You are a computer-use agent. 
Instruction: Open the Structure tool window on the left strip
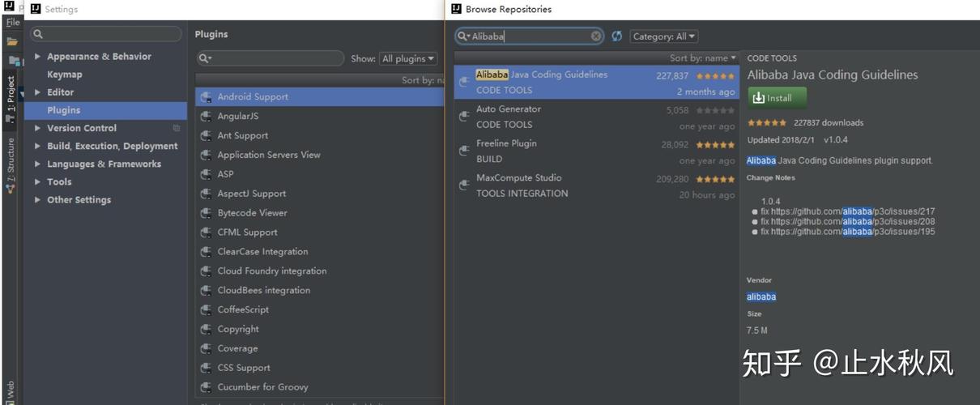(11, 166)
